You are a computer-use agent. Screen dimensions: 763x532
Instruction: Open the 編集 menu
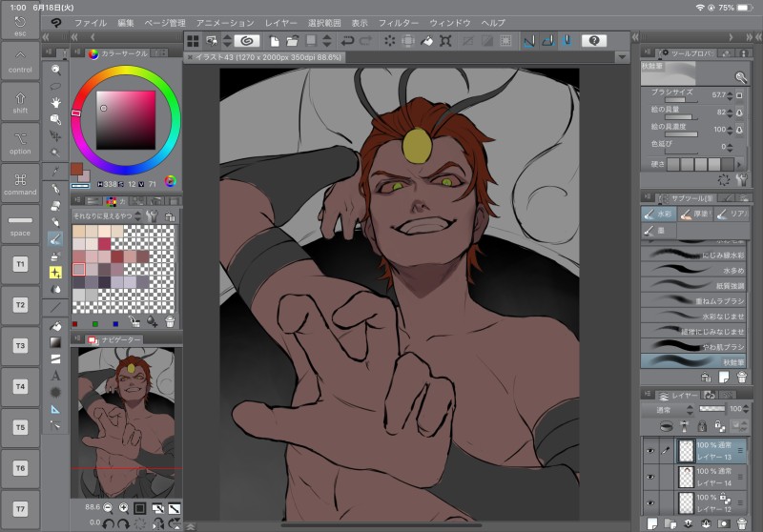click(x=126, y=23)
